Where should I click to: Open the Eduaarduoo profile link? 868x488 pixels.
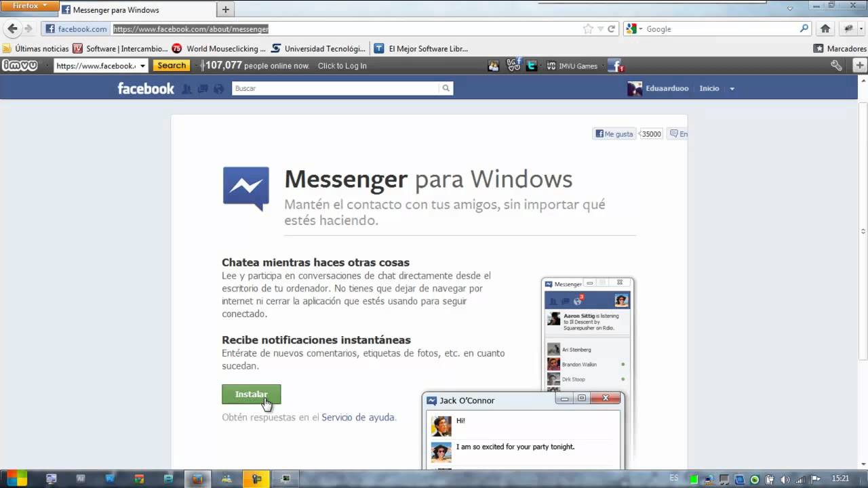[x=658, y=88]
